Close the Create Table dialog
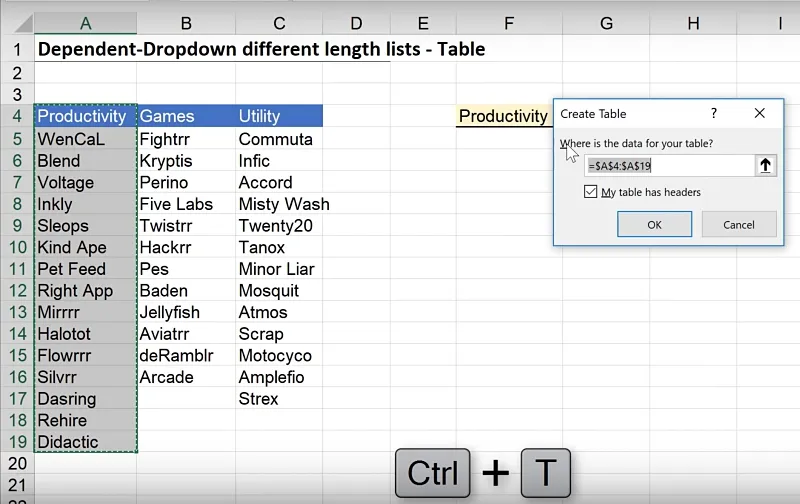Screen dimensions: 800x504 760,114
